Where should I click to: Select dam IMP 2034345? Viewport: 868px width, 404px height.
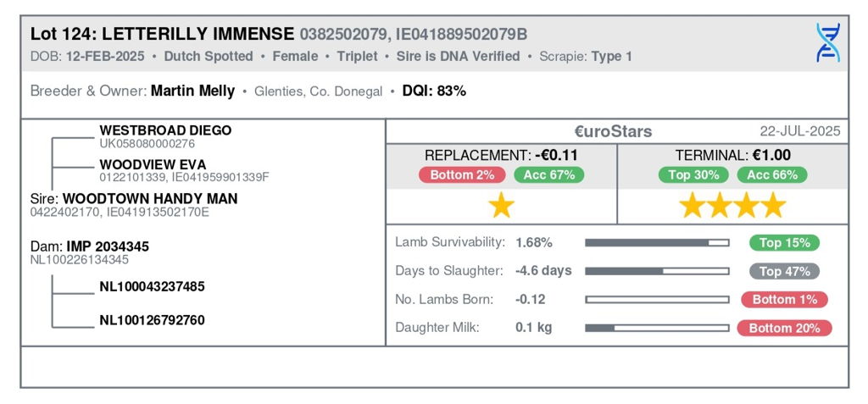click(107, 246)
